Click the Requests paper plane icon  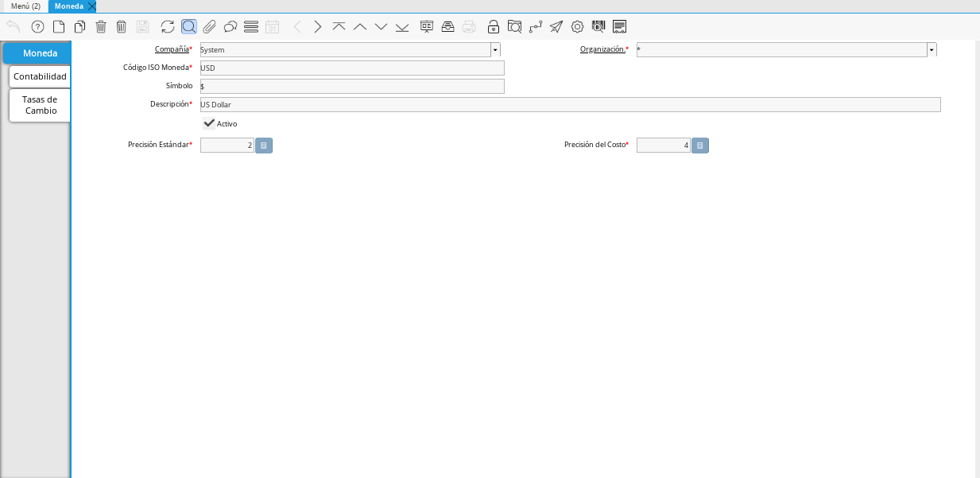click(x=556, y=26)
